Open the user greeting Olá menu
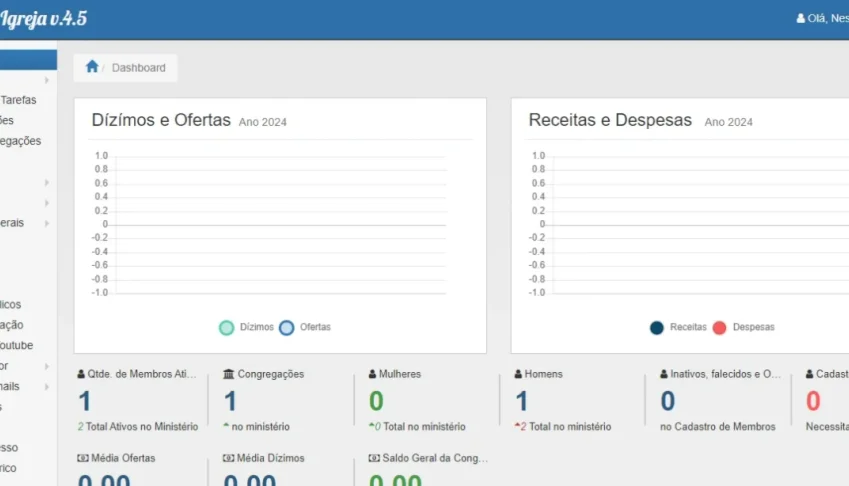 822,18
